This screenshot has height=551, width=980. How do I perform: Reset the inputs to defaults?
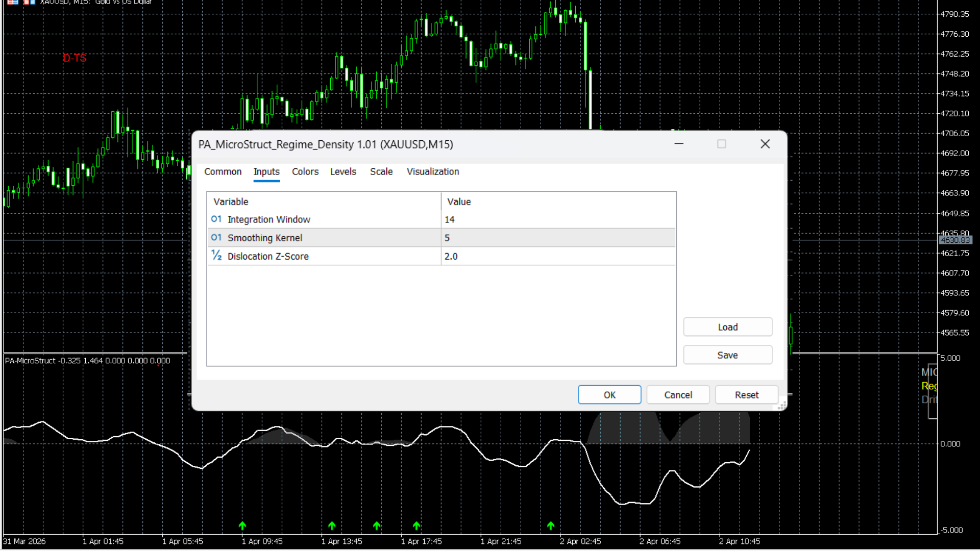pyautogui.click(x=746, y=395)
